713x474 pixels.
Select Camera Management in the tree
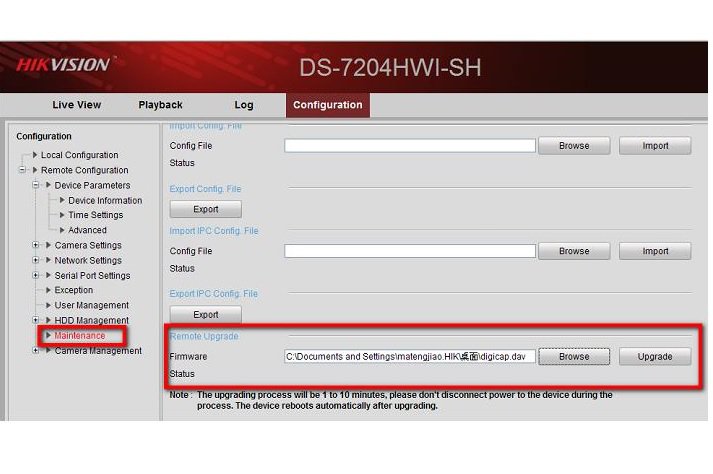[x=98, y=351]
